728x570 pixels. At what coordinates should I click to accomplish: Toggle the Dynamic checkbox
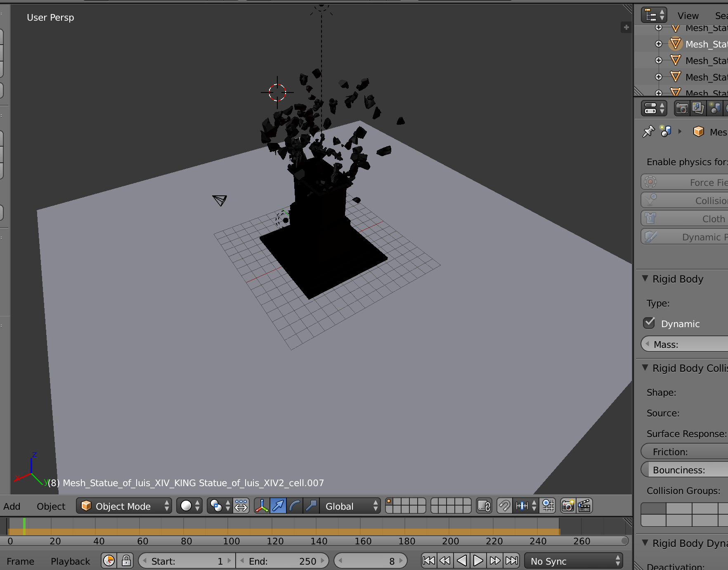pos(649,323)
